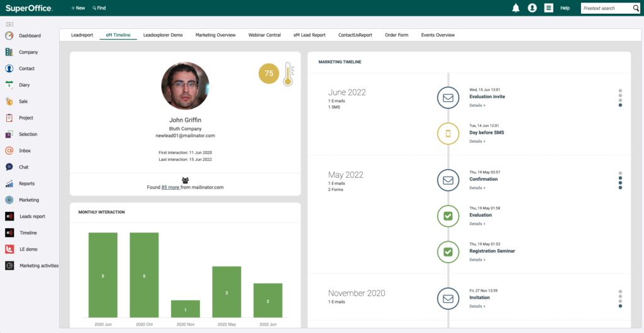The image size is (644, 333).
Task: Open the Diary calendar icon
Action: click(9, 85)
